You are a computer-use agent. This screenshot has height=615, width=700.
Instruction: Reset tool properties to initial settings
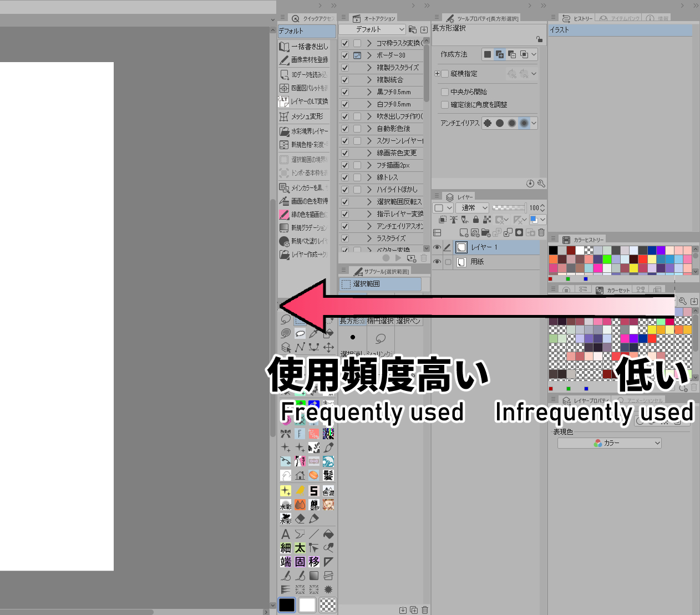click(x=530, y=184)
